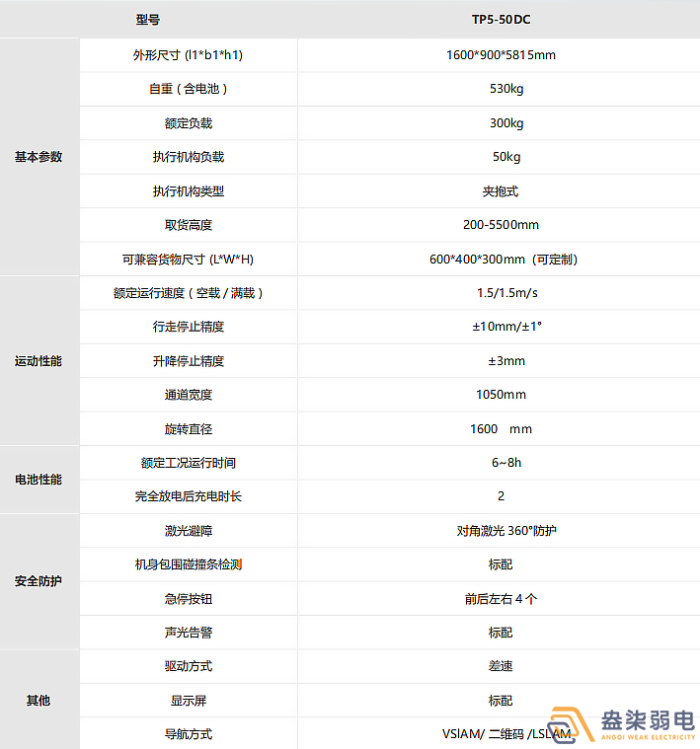This screenshot has width=700, height=749.
Task: Click the TP5-50DC model column header
Action: [501, 20]
